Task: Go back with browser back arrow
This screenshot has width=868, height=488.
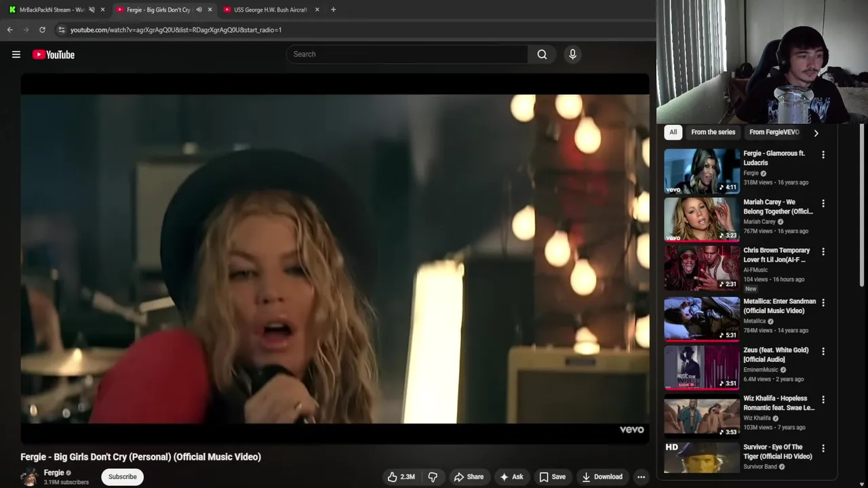Action: (x=9, y=30)
